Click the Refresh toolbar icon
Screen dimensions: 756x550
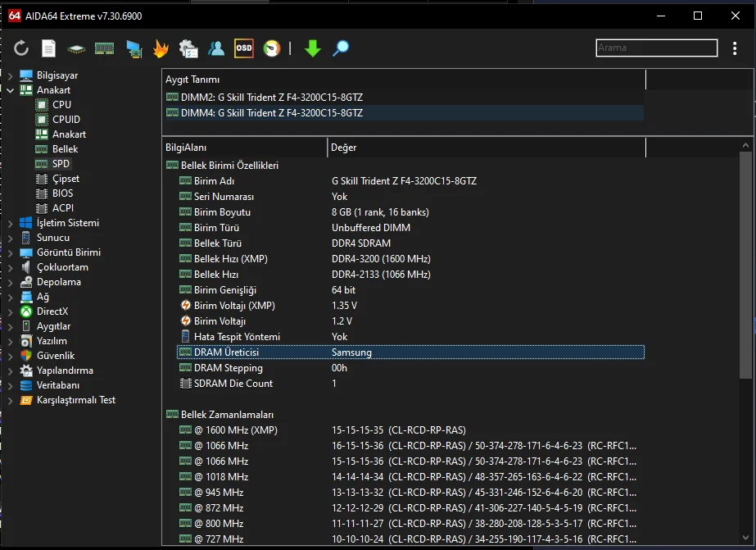(21, 48)
